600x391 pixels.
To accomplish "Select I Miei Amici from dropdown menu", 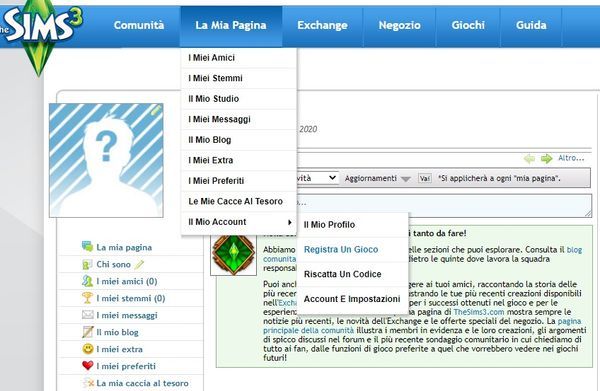I will click(x=239, y=58).
